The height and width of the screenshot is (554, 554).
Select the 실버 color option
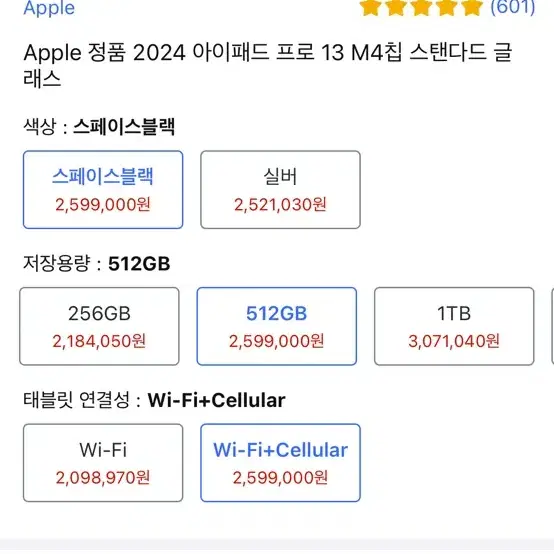tap(281, 190)
